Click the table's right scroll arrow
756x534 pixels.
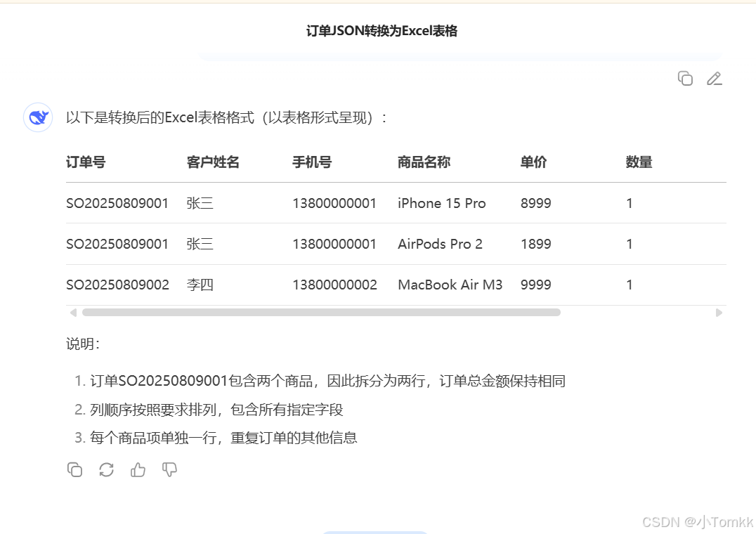click(719, 313)
